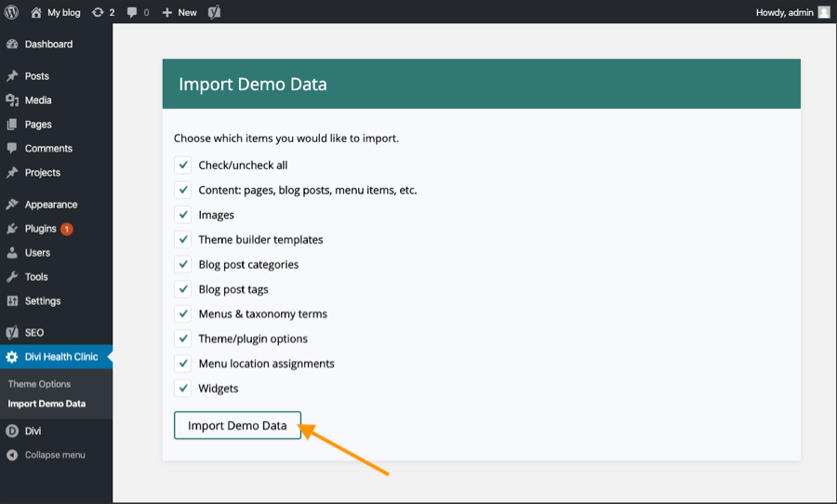
Task: Click the My blog site name link
Action: tap(64, 12)
